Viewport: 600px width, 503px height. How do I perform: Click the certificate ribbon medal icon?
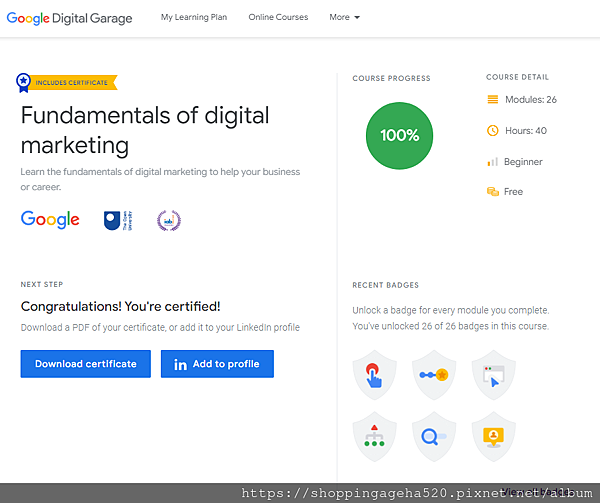click(x=23, y=83)
